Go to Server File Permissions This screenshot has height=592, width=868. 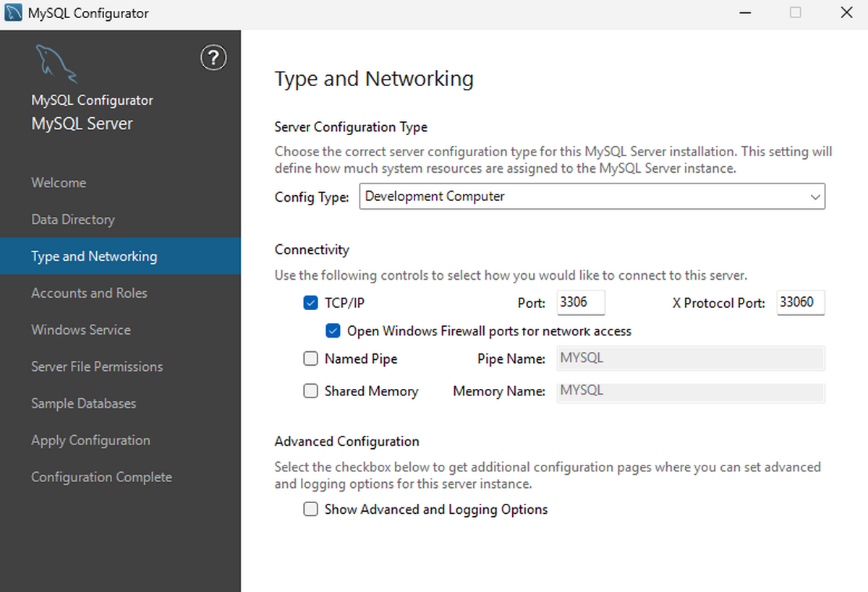point(120,367)
